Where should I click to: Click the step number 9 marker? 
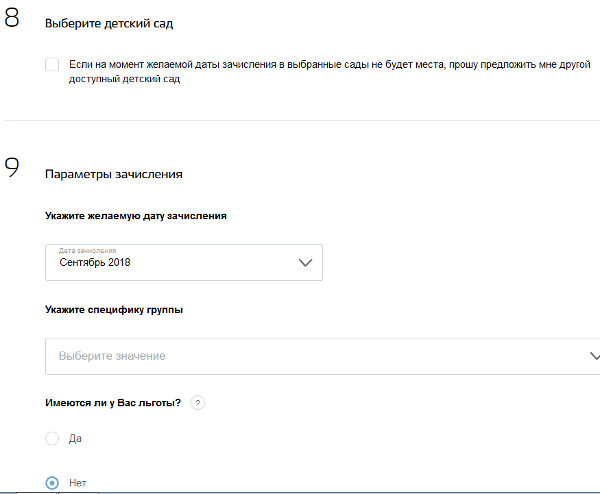11,168
